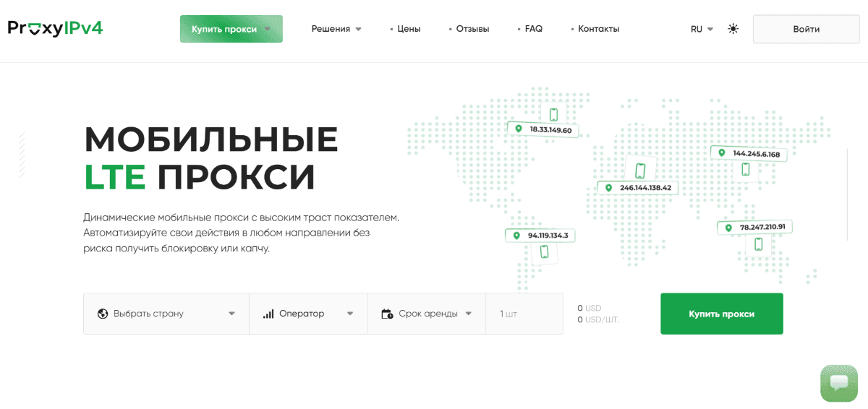
Task: Open the RU language selector
Action: [x=702, y=29]
